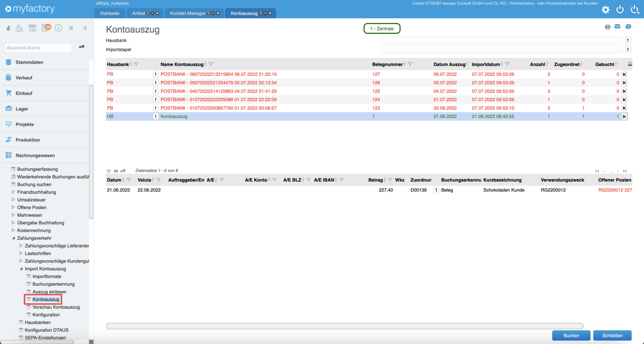Image resolution: width=644 pixels, height=344 pixels.
Task: Click the Buchen button
Action: [x=571, y=336]
